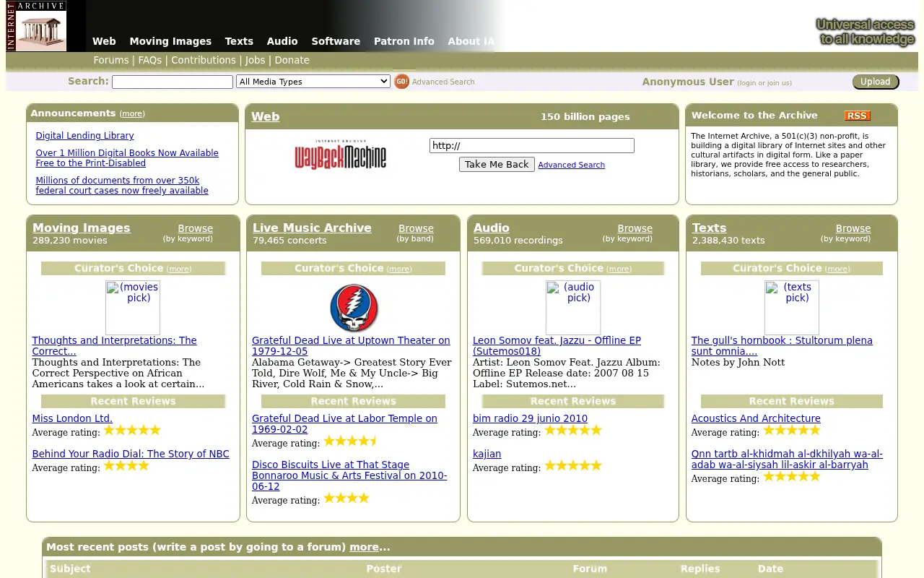Image resolution: width=924 pixels, height=578 pixels.
Task: Open the FAQs link
Action: coord(150,61)
